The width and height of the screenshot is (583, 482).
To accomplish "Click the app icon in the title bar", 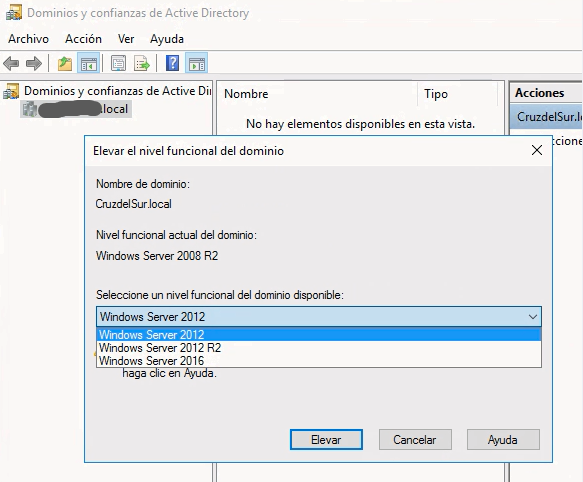I will point(14,13).
